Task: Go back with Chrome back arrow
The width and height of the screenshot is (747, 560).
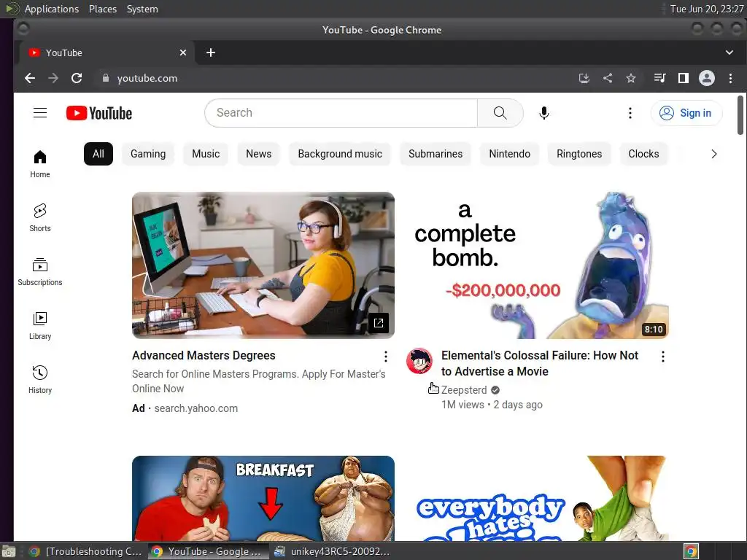Action: (30, 78)
